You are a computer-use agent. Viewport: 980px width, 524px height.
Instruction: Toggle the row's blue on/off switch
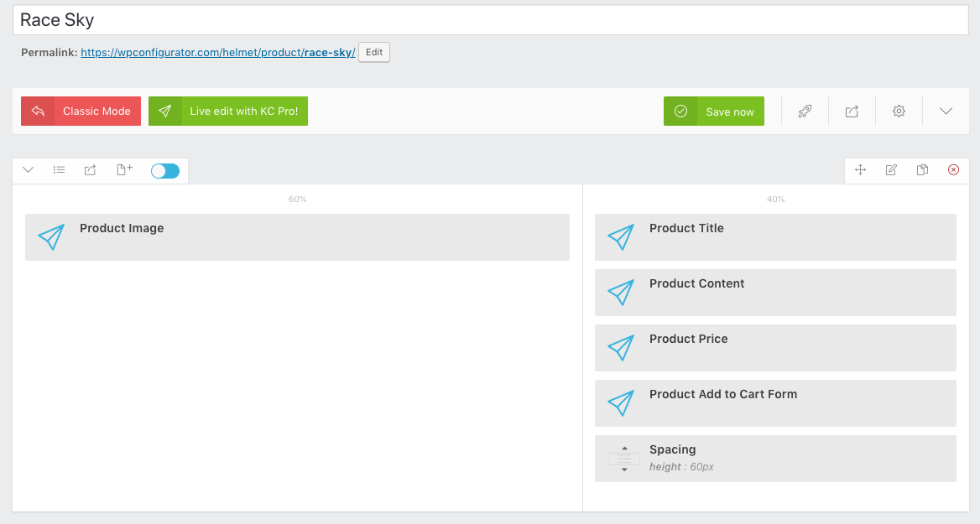point(165,171)
